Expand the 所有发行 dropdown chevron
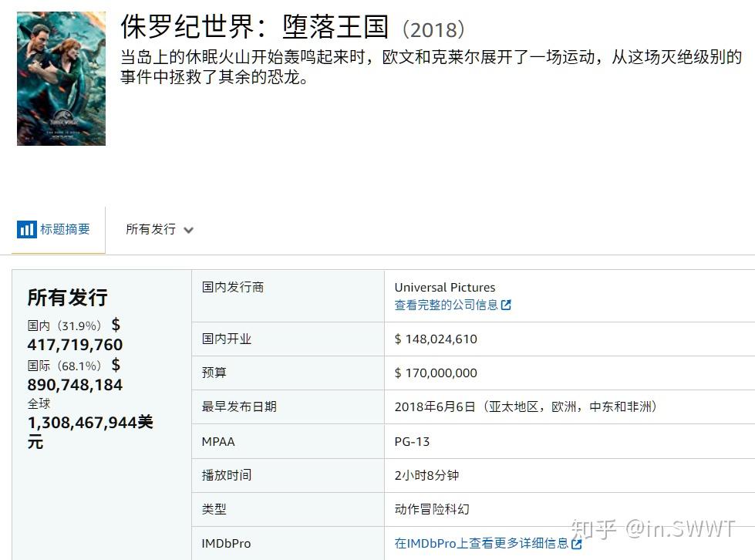This screenshot has height=560, width=755. pyautogui.click(x=189, y=230)
